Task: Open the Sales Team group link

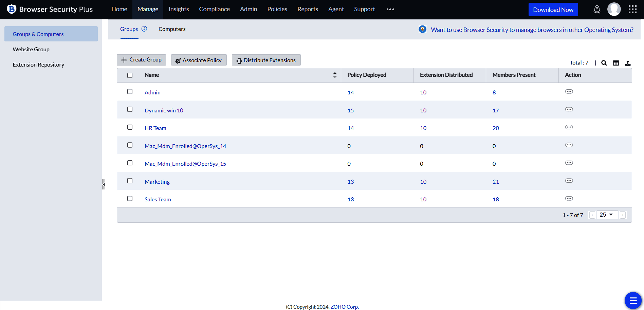Action: click(158, 200)
